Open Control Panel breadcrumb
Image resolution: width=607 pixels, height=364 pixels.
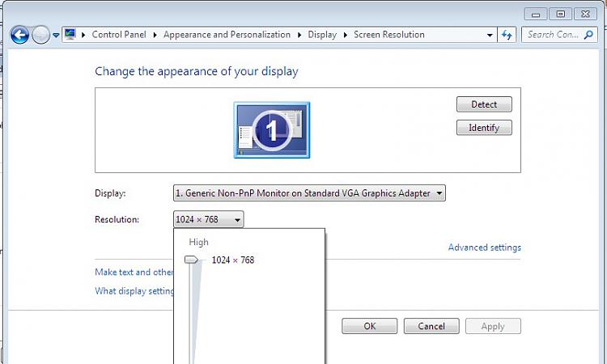(x=119, y=35)
